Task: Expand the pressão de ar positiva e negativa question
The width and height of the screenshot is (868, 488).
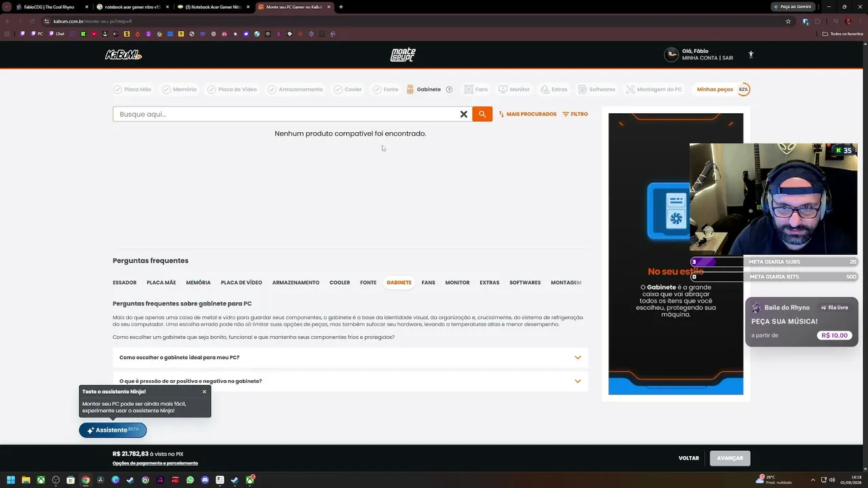Action: coord(350,381)
